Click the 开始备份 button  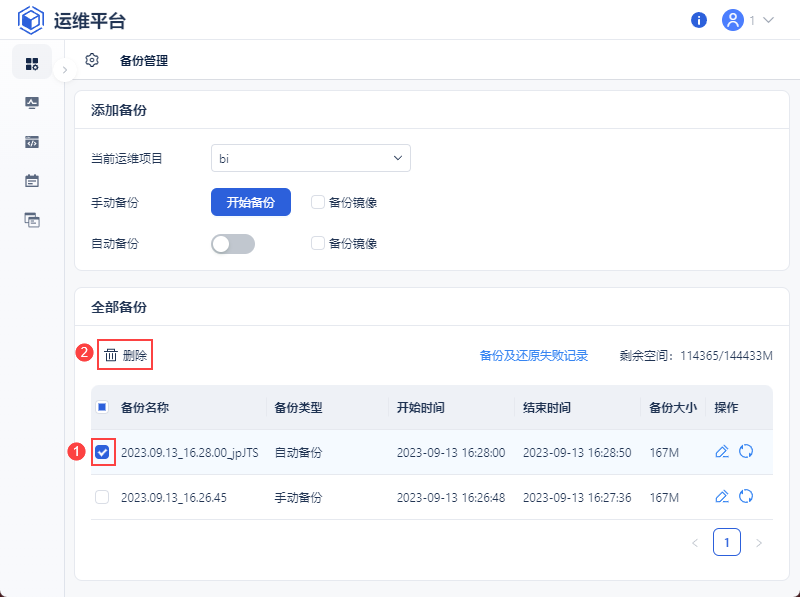[251, 202]
